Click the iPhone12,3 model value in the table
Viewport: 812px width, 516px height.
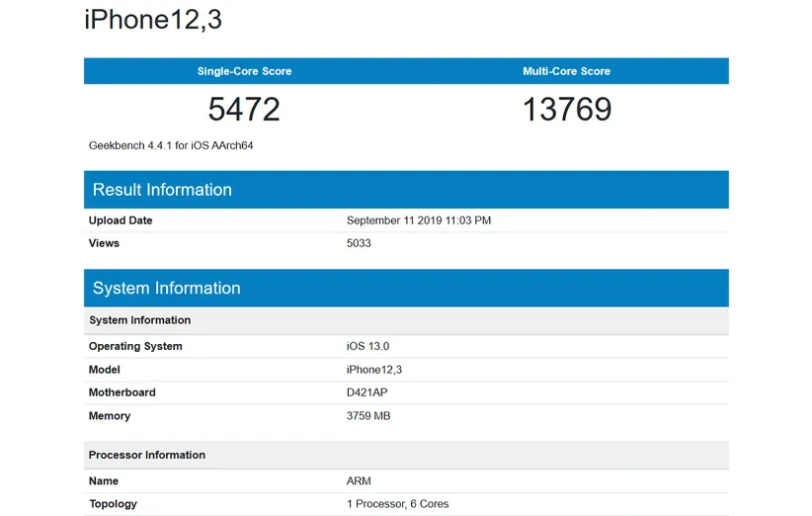click(373, 370)
